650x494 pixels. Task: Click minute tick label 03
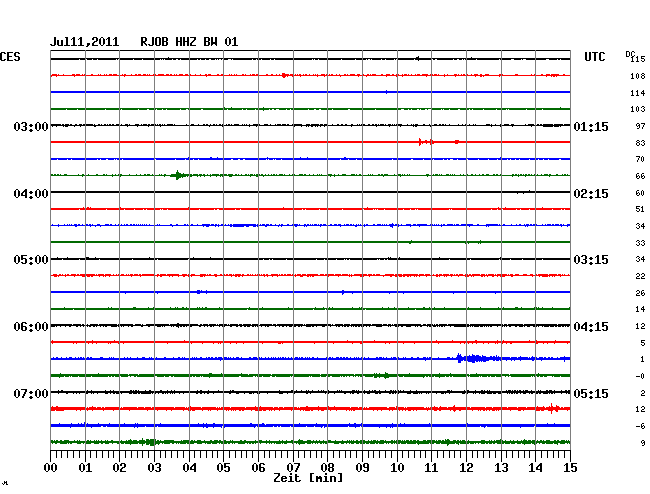point(154,468)
